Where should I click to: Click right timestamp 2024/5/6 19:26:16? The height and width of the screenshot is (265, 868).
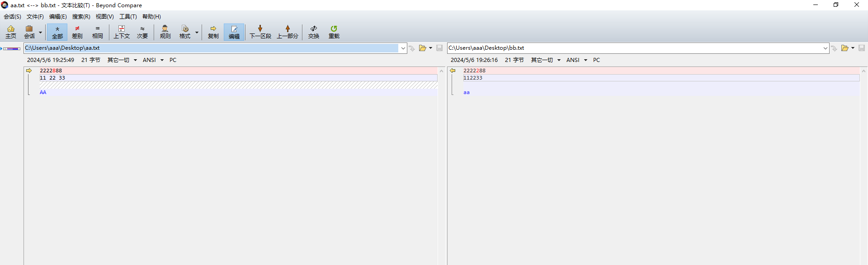click(474, 60)
